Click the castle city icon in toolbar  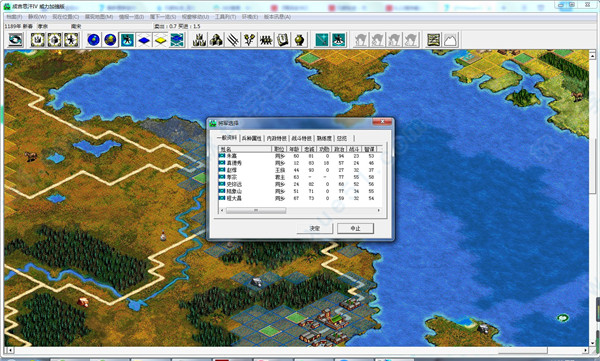coord(199,40)
